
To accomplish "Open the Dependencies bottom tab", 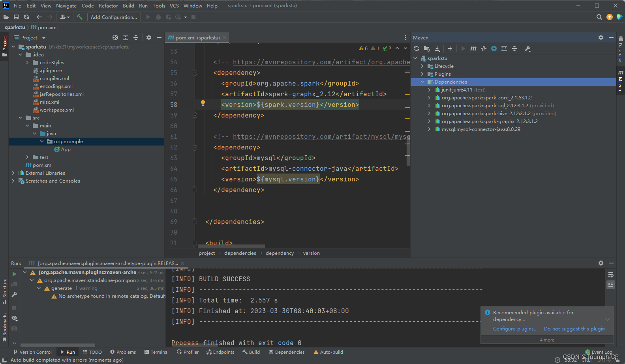I will pos(287,352).
